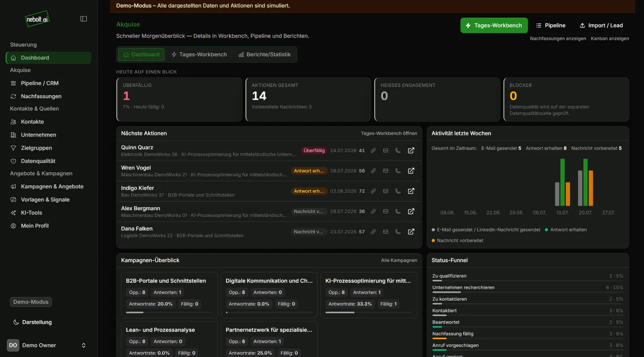This screenshot has height=357, width=644.
Task: Open Unternehmen in the sidebar
Action: coord(48,135)
